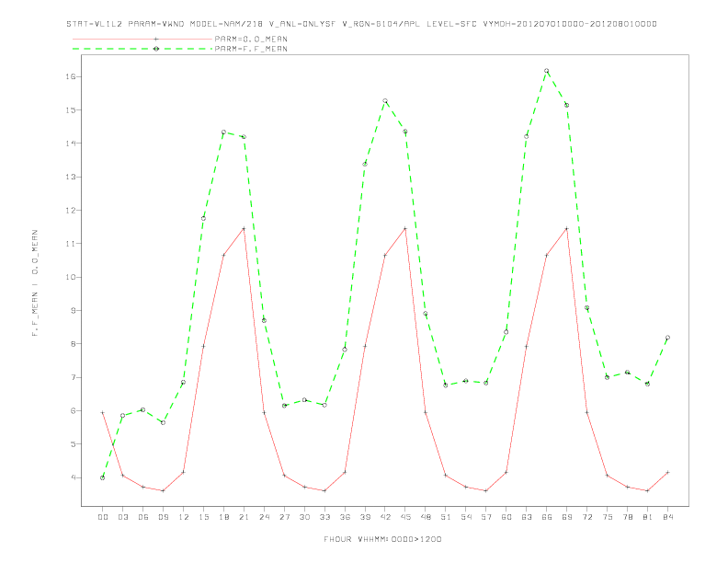Click x-axis tick label 54
Image resolution: width=728 pixels, height=563 pixels.
click(466, 517)
